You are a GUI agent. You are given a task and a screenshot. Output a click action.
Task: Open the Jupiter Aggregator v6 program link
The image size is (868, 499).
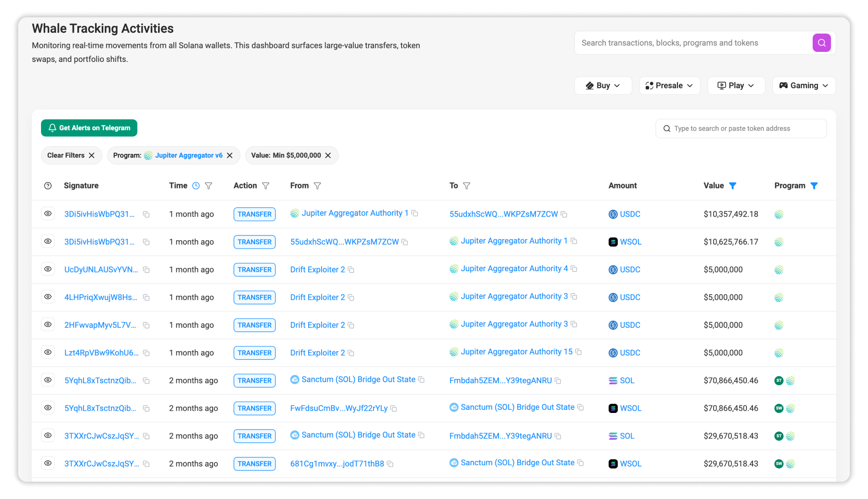point(189,155)
